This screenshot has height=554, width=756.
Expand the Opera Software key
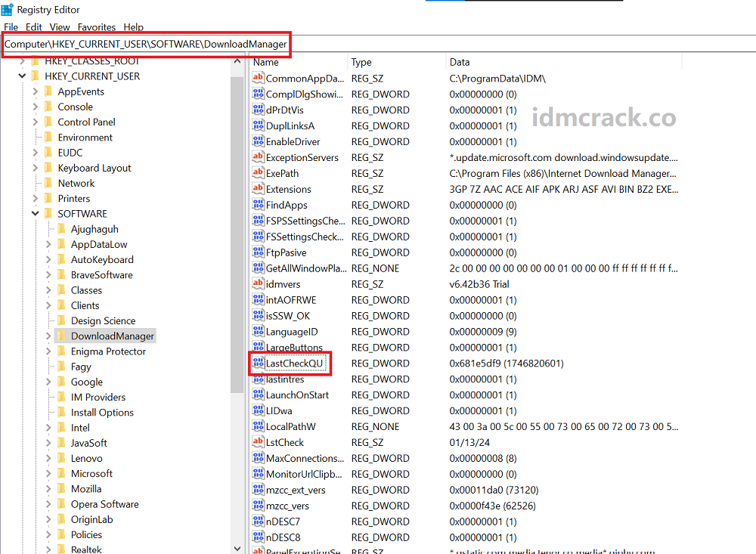pyautogui.click(x=48, y=504)
